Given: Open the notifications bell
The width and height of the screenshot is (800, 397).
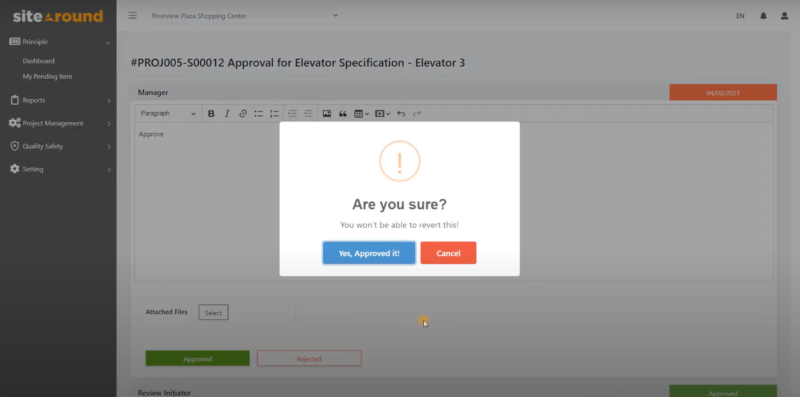Looking at the screenshot, I should (763, 16).
